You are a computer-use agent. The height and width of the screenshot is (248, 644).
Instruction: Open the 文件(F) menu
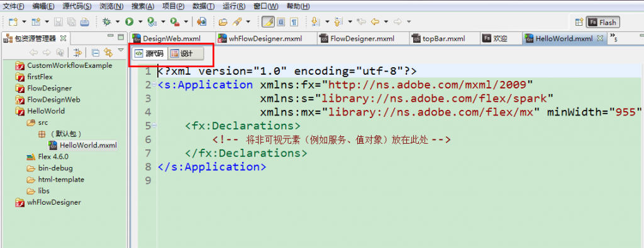click(13, 6)
